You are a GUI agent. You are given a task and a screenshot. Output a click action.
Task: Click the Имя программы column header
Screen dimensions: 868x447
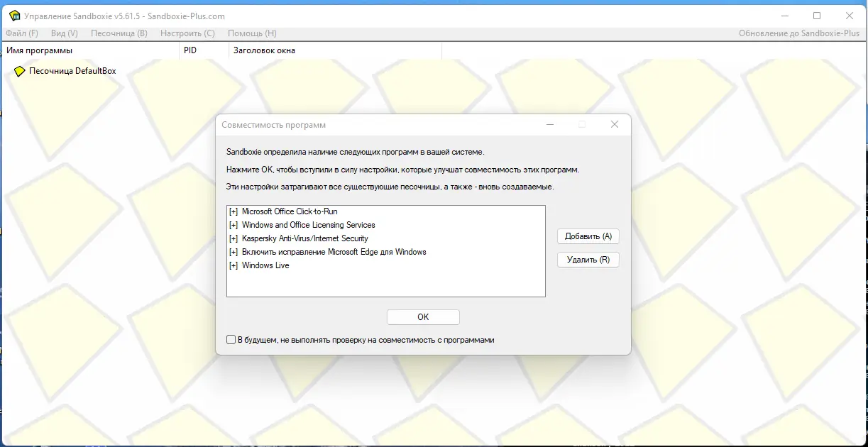tap(89, 50)
